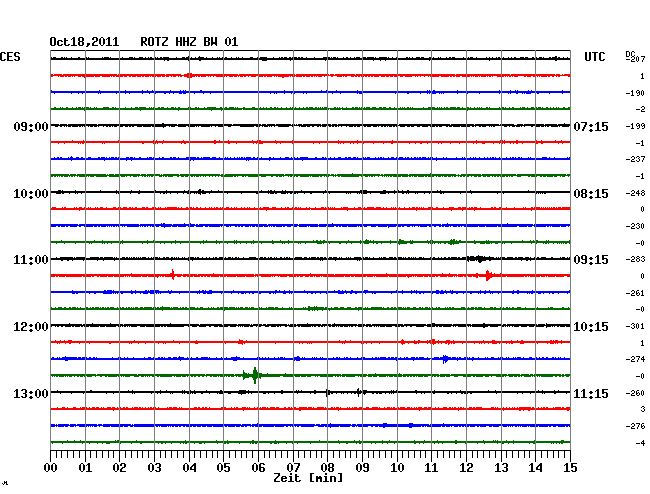Click the x-axis minute tick label 08
The image size is (650, 494).
[327, 468]
